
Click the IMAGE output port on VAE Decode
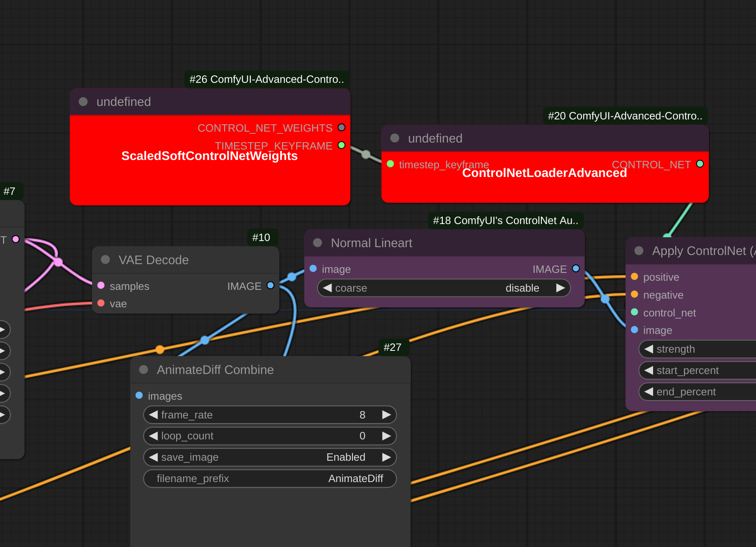[x=270, y=285]
